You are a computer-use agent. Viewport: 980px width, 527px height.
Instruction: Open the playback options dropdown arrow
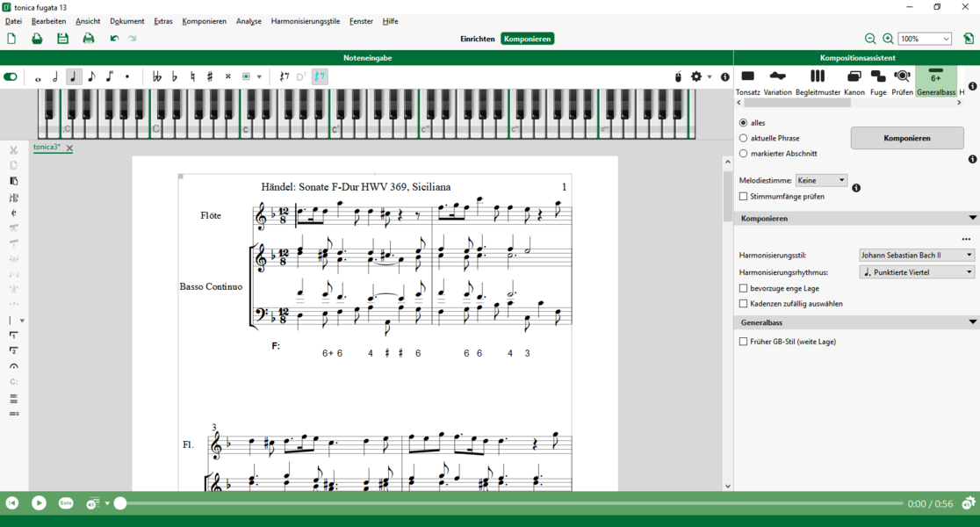point(107,503)
